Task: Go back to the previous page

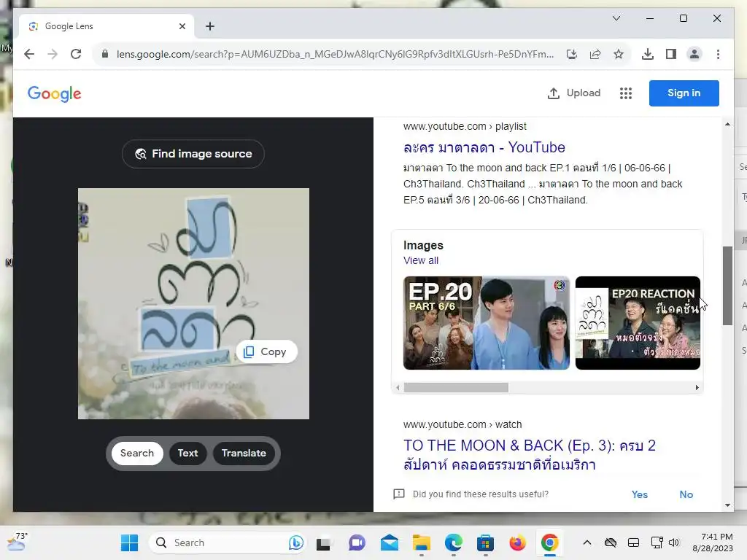Action: [29, 54]
